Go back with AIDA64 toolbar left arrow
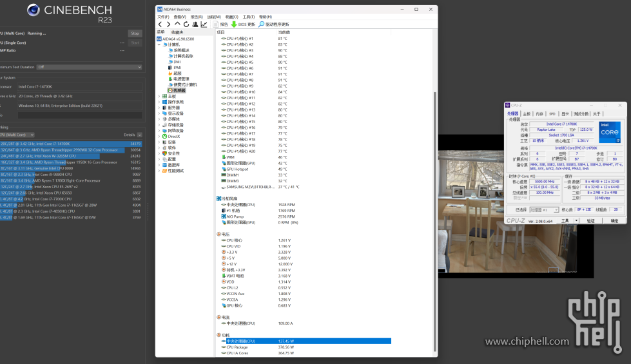This screenshot has height=364, width=631. tap(160, 24)
